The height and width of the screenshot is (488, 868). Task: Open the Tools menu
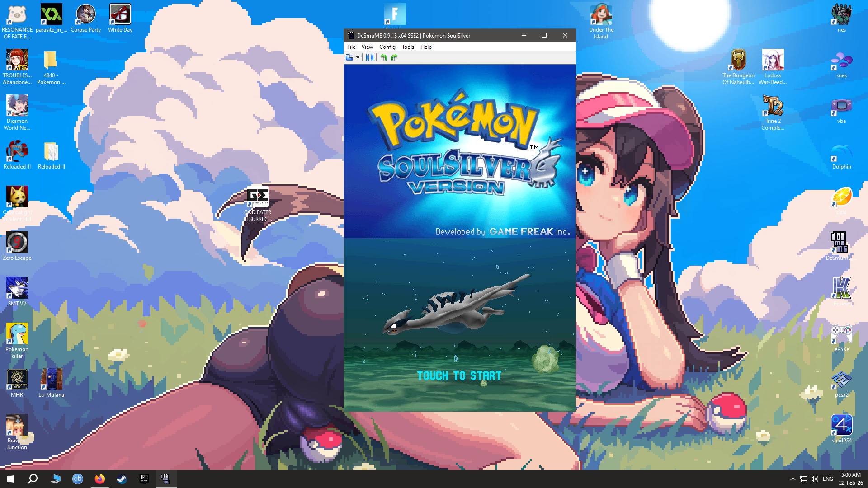[408, 47]
